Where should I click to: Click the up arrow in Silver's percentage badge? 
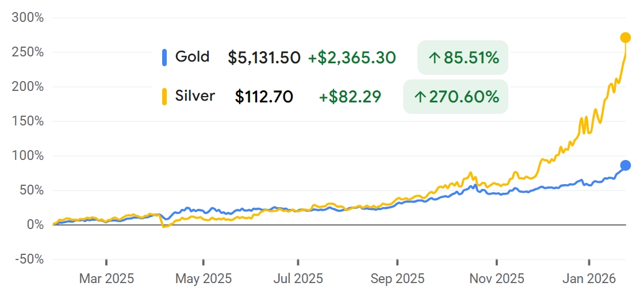tap(420, 97)
